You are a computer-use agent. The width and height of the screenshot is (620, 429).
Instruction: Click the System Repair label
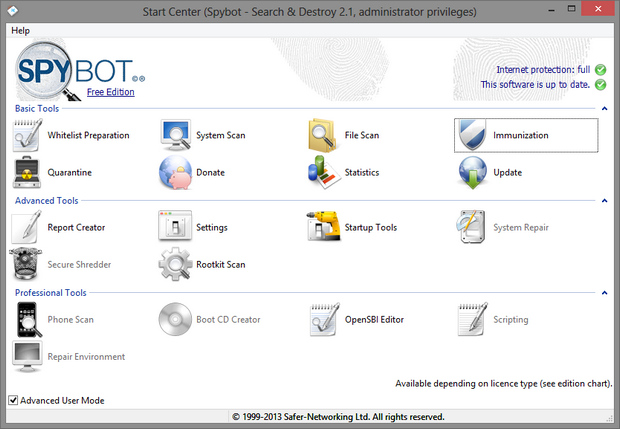coord(521,227)
